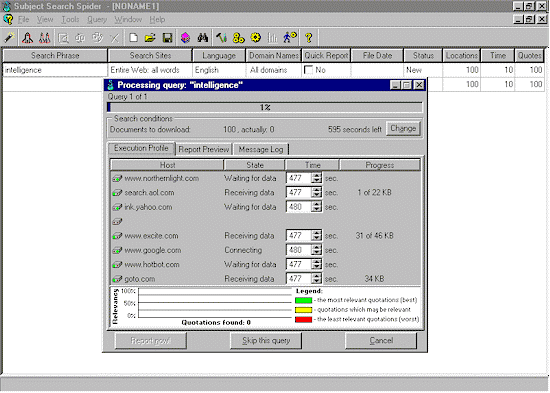Cancel the query processing
This screenshot has height=393, width=550.
click(381, 341)
